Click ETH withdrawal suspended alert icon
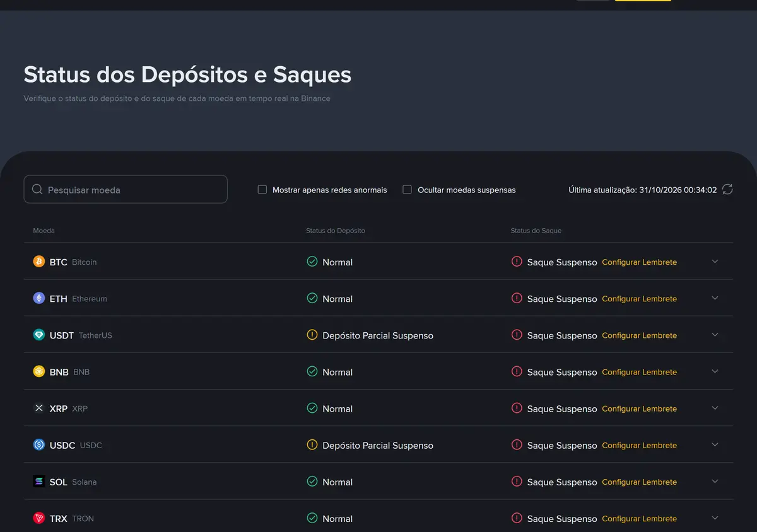Image resolution: width=757 pixels, height=532 pixels. 517,298
